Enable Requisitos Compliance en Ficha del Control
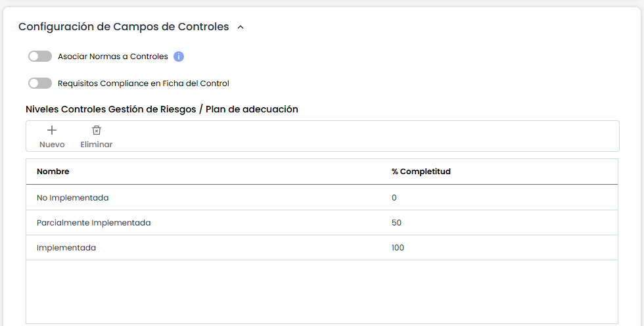 tap(40, 83)
